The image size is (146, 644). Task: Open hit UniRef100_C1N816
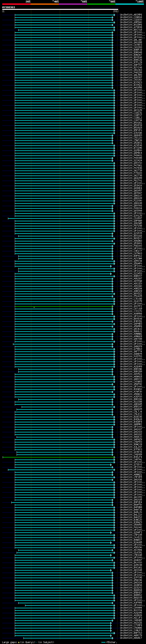(x=131, y=17)
